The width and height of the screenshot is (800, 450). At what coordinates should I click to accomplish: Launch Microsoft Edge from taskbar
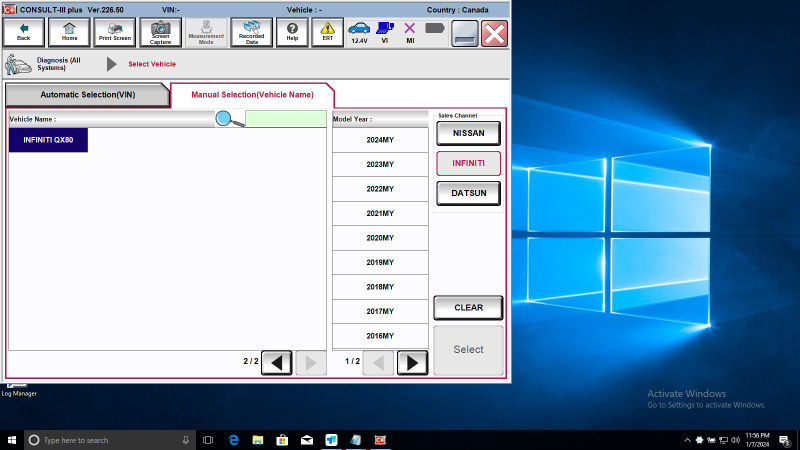tap(234, 440)
